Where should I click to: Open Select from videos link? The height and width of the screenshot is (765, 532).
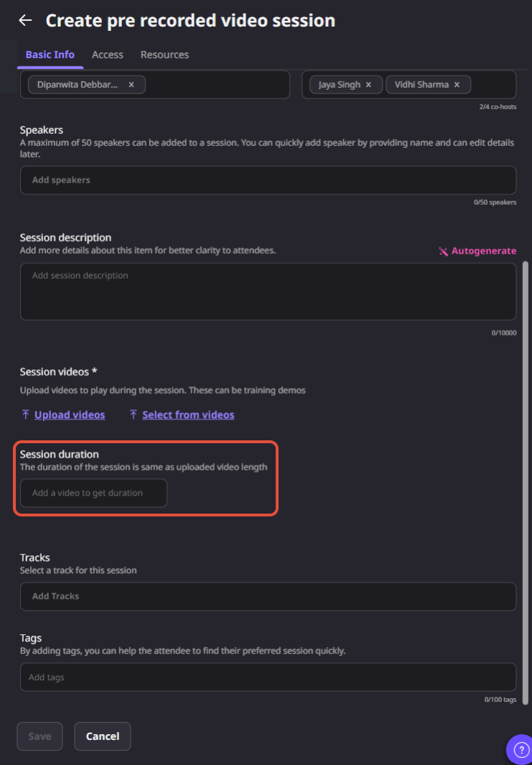pos(188,414)
